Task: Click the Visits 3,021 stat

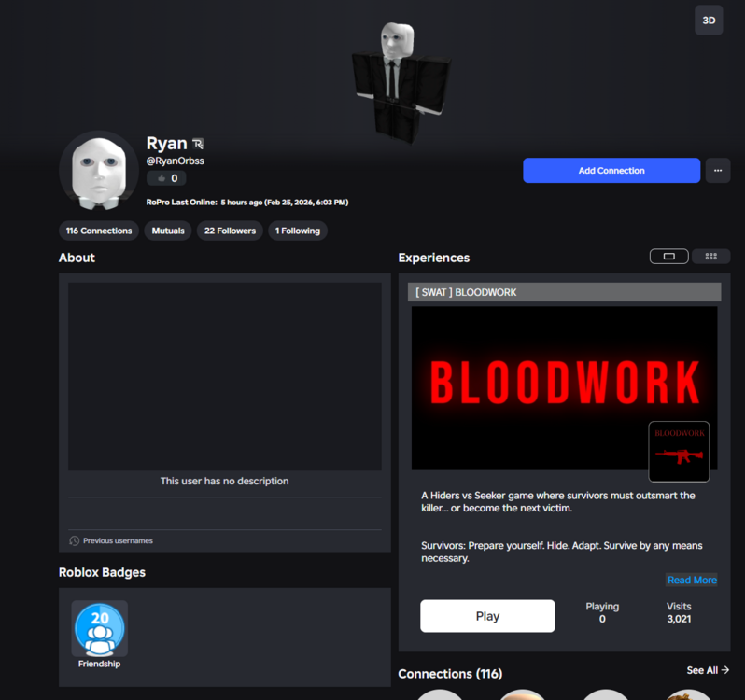Action: (679, 612)
